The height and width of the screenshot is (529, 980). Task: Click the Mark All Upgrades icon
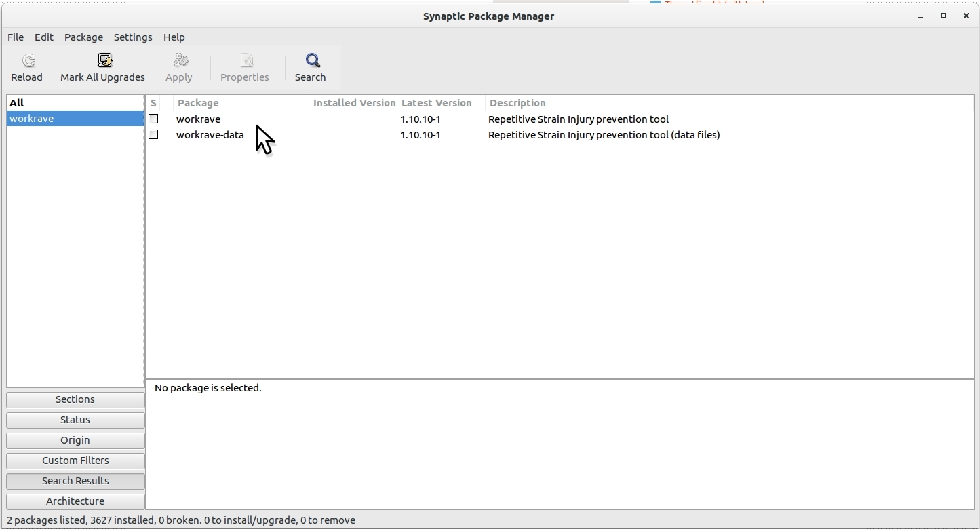pos(104,61)
